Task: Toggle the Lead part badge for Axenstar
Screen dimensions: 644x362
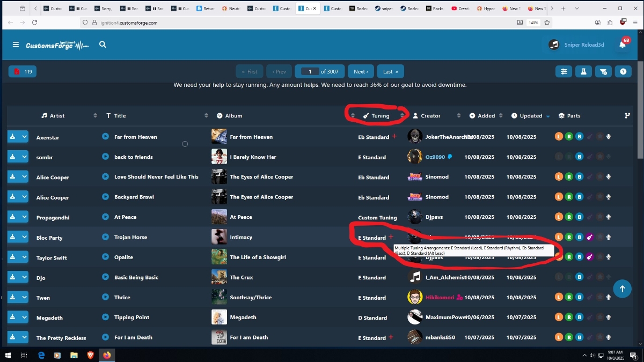Action: [559, 137]
